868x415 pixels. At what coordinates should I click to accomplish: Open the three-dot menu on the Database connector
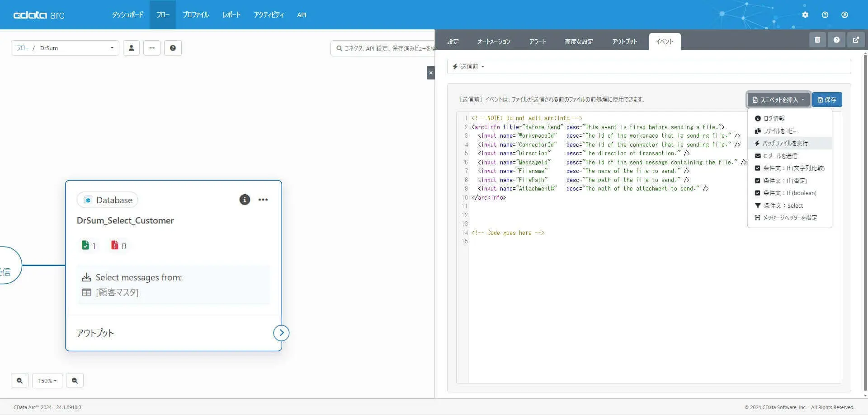[x=263, y=200]
